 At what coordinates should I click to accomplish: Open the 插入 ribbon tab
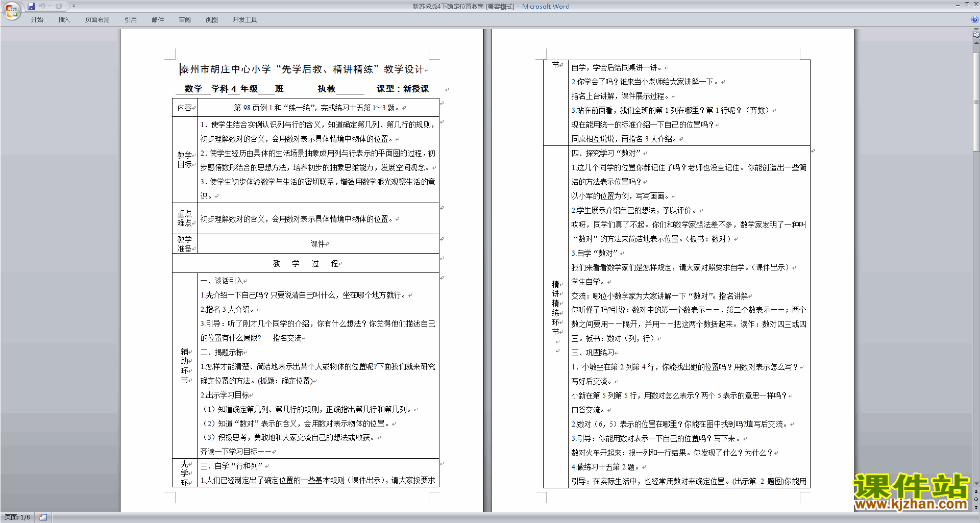coord(64,19)
